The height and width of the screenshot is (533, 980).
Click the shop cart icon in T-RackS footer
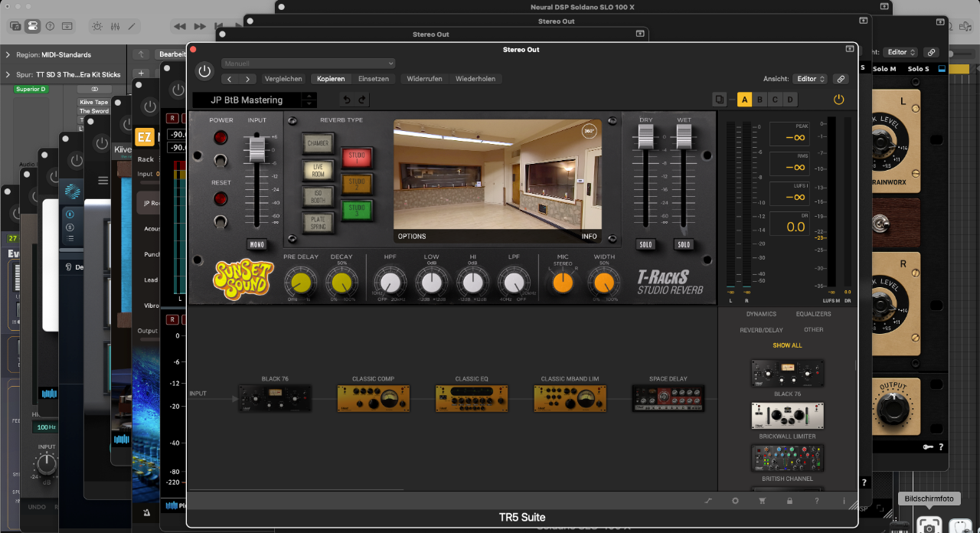coord(762,501)
